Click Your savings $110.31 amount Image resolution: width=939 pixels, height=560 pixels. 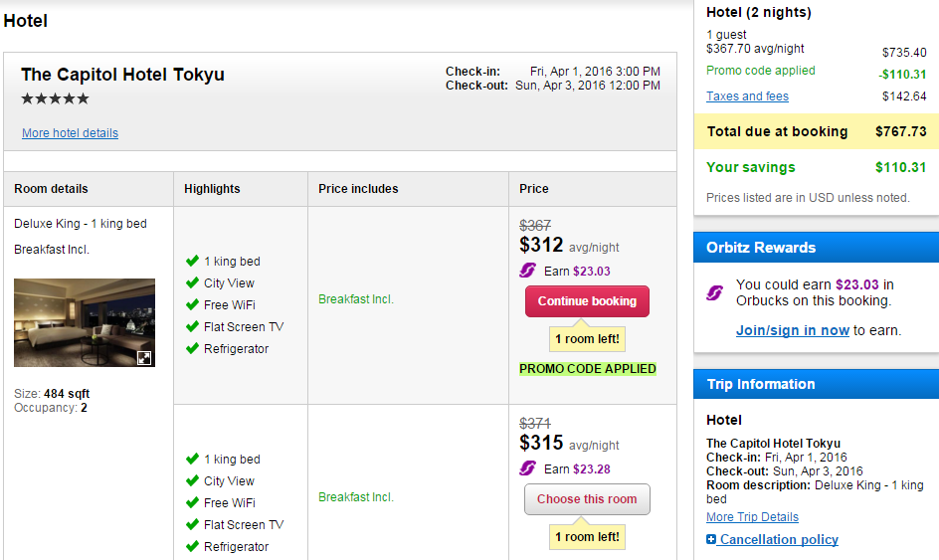pos(900,167)
